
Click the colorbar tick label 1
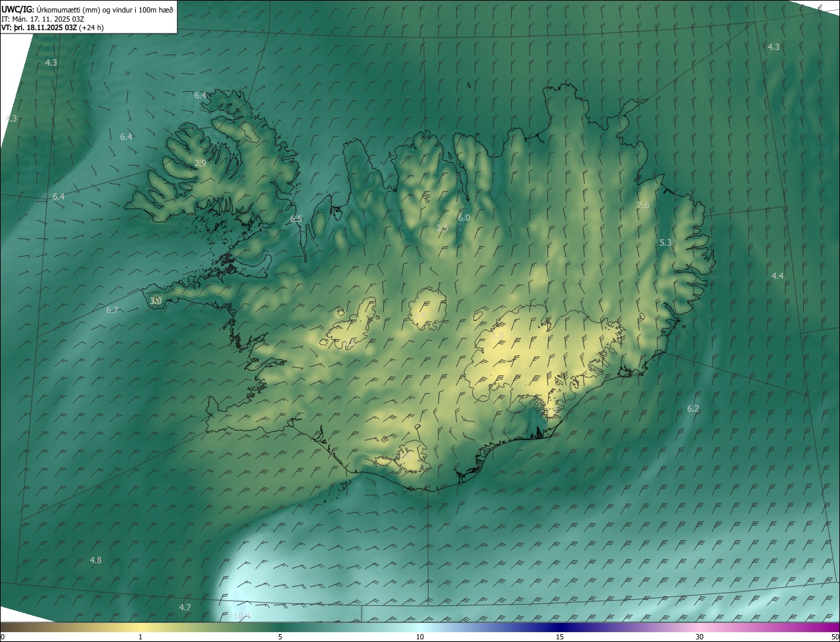pyautogui.click(x=140, y=637)
